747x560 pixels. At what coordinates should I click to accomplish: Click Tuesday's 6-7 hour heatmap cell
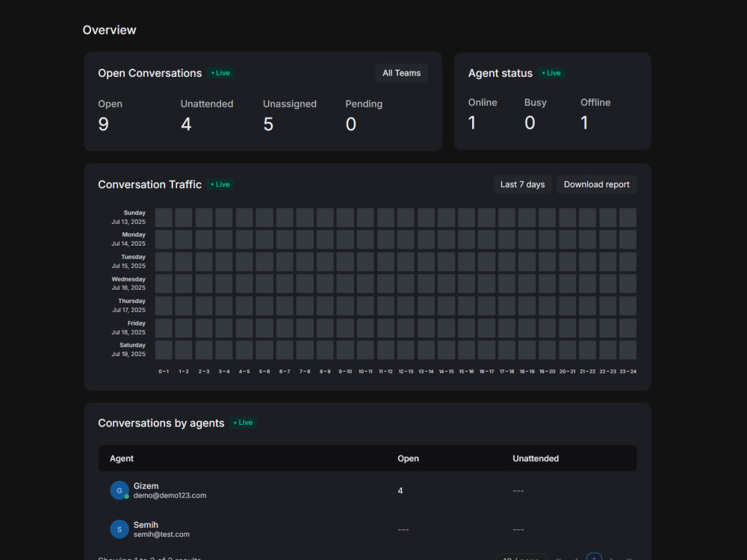coord(285,261)
